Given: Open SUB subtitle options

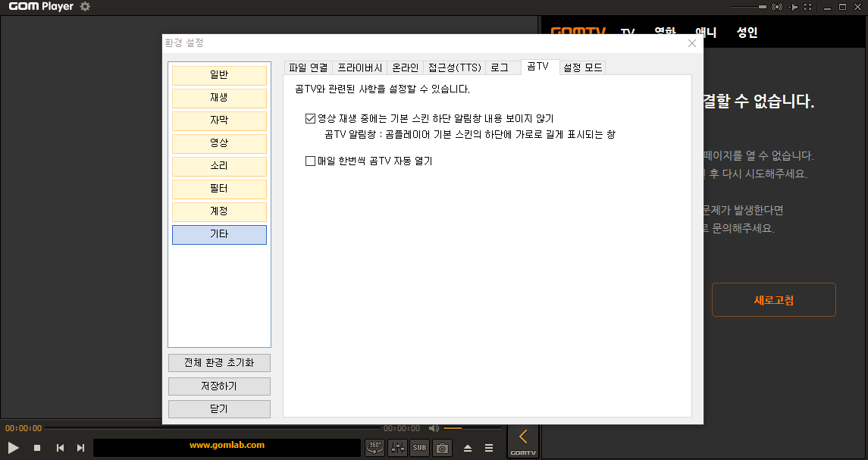Looking at the screenshot, I should [x=418, y=447].
